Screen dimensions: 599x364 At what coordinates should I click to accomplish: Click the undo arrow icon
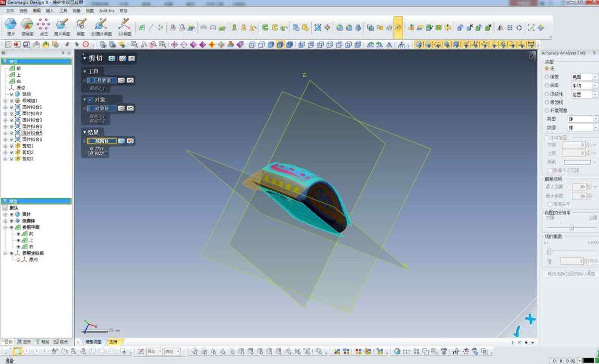pos(67,44)
